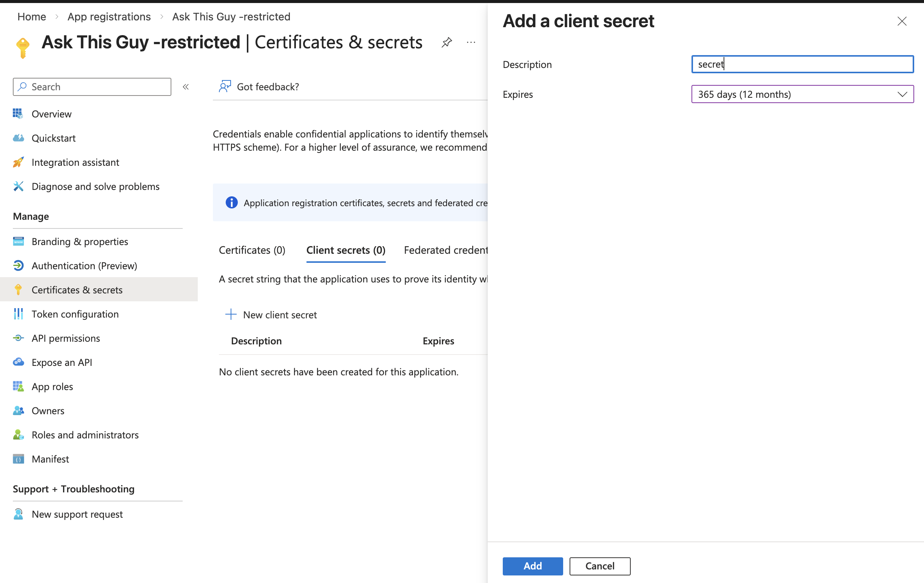The image size is (924, 583).
Task: Click the Add button to create secret
Action: click(533, 566)
